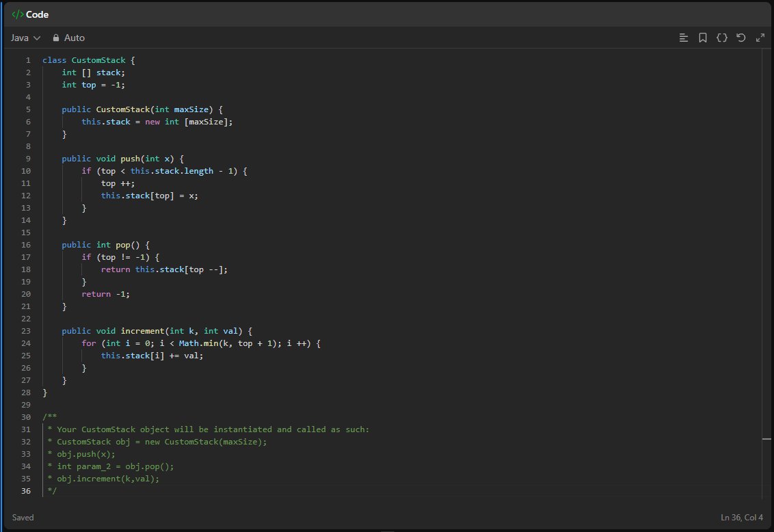Click comment 'int param_2 = obj.pop();'
This screenshot has height=532, width=774.
point(115,466)
